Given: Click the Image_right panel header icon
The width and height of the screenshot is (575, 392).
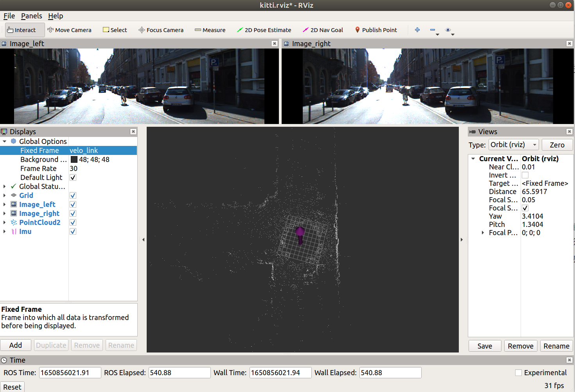Looking at the screenshot, I should tap(286, 44).
